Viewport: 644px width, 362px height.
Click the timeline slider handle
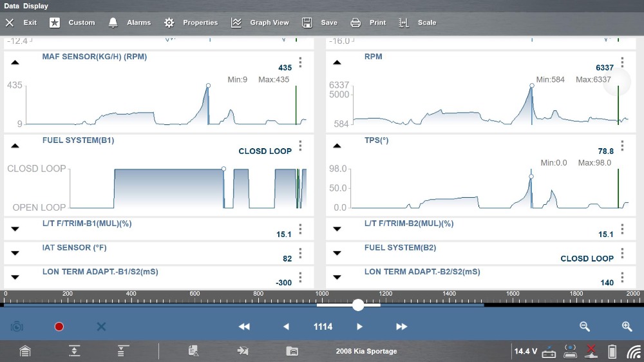coord(358,305)
